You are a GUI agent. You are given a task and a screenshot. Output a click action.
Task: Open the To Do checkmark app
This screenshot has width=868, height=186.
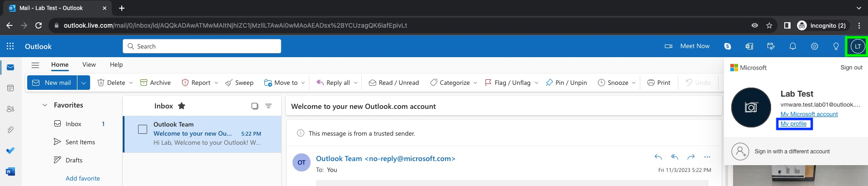pos(10,151)
